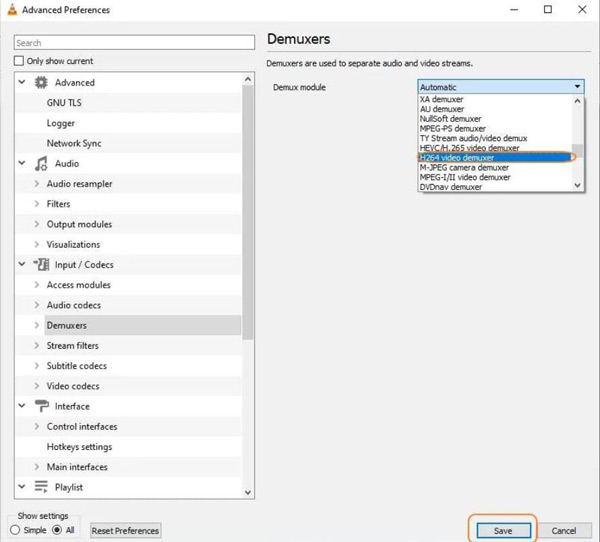The image size is (600, 542).
Task: Expand the Audio codecs node
Action: point(37,305)
